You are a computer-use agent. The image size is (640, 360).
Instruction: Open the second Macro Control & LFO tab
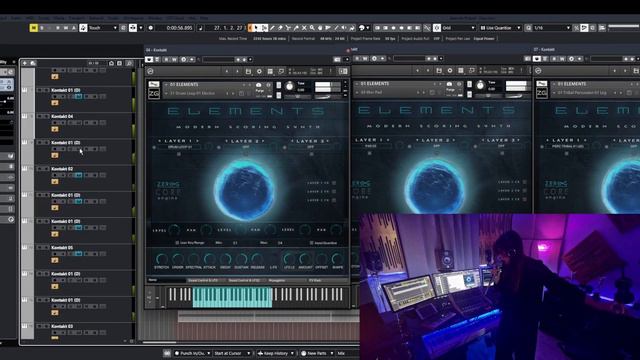pos(244,281)
